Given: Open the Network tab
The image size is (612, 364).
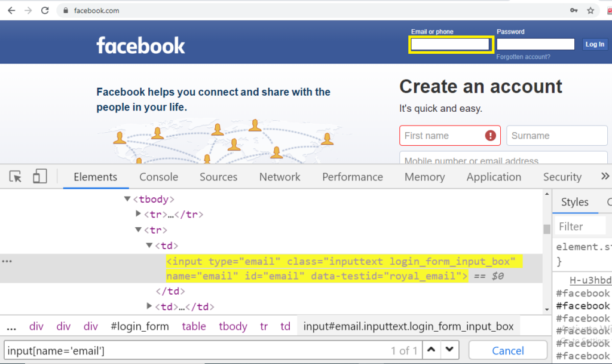Looking at the screenshot, I should click(x=280, y=177).
